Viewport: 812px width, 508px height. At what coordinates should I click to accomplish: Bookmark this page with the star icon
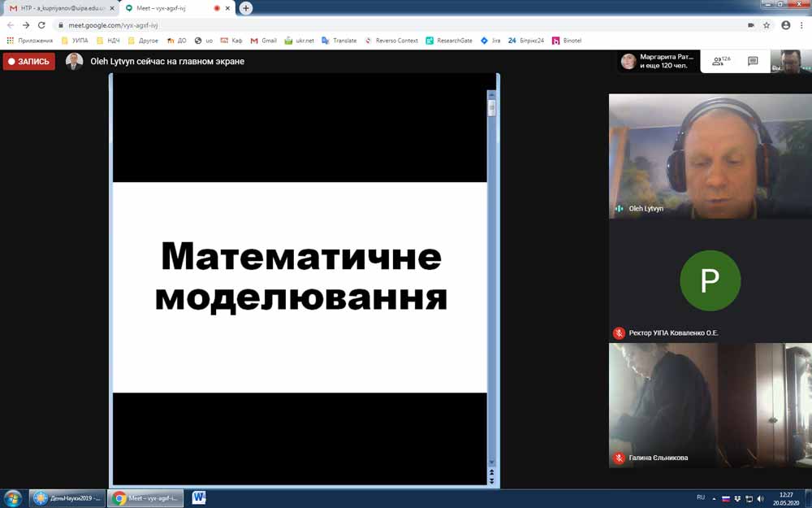(x=767, y=25)
